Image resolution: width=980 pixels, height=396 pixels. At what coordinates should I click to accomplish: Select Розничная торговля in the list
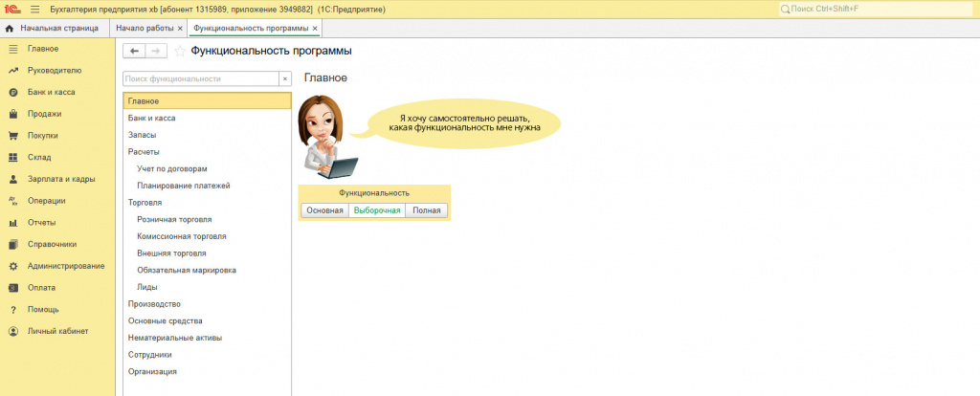(208, 219)
